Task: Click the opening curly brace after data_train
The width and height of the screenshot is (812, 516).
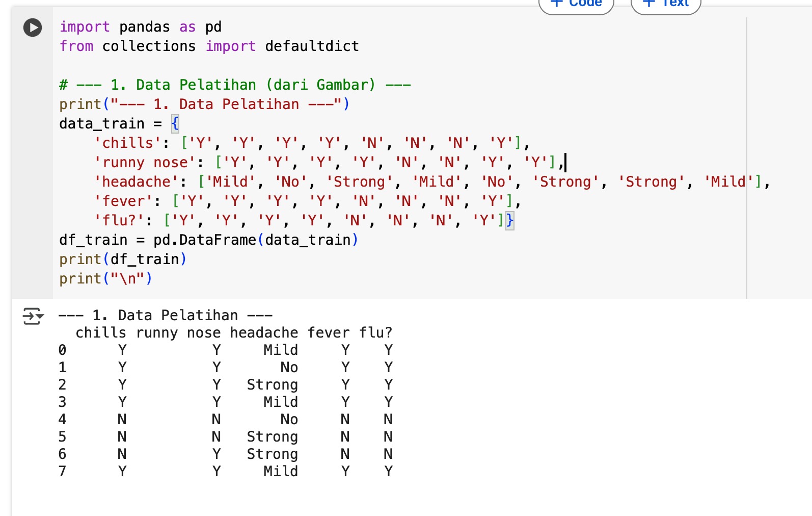Action: 175,123
